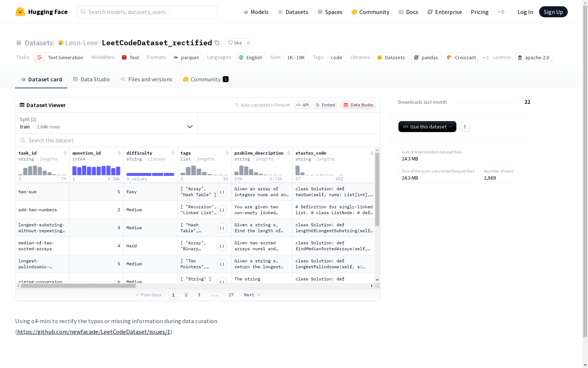The height and width of the screenshot is (368, 588).
Task: Open Community in the top navigation
Action: (x=370, y=12)
